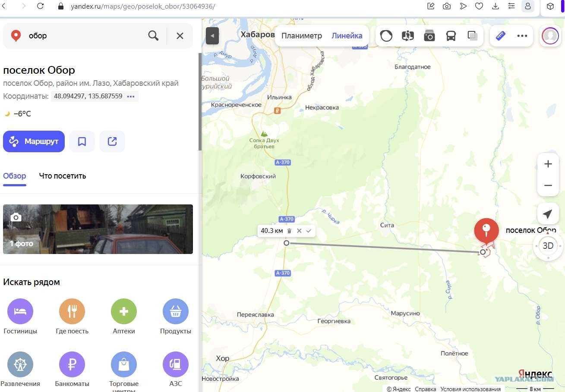Screen dimensions: 565x392
Task: Reload the page in the browser
Action: click(40, 6)
